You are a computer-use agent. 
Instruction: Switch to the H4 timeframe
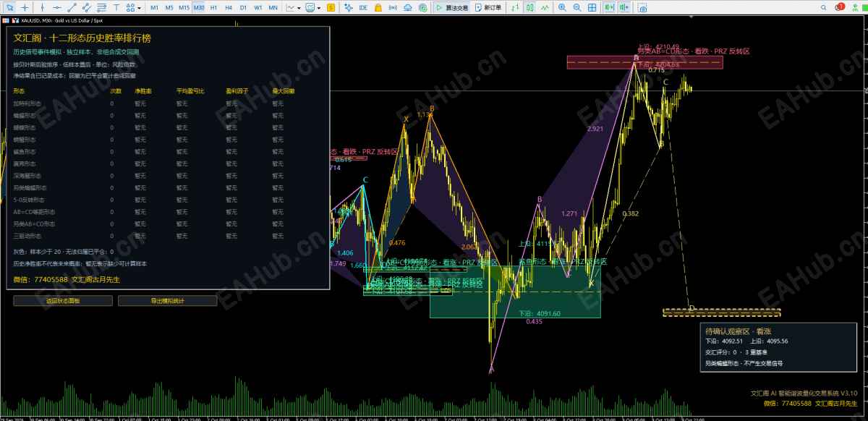point(228,7)
